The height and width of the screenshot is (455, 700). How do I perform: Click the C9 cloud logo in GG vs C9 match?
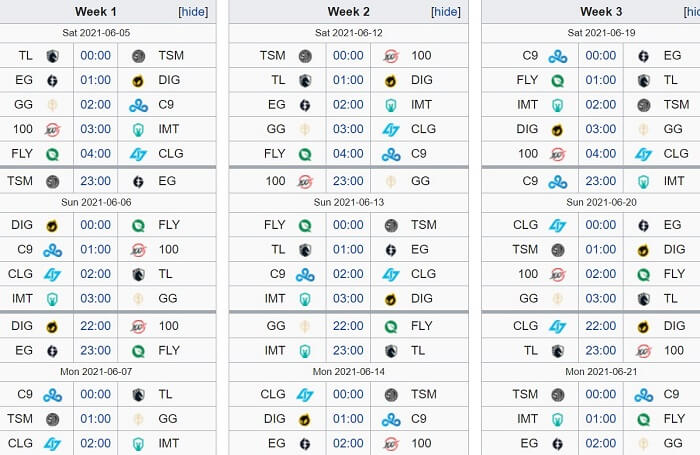pyautogui.click(x=138, y=105)
